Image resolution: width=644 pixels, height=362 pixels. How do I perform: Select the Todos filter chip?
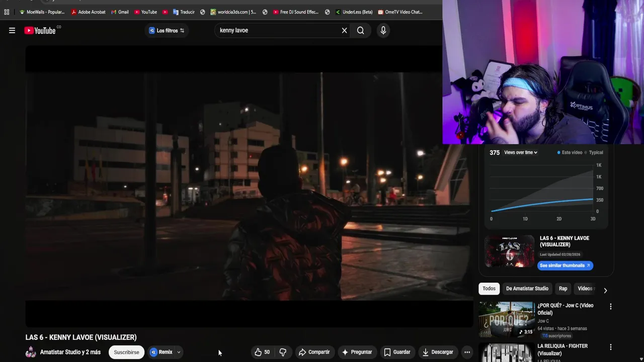(x=489, y=289)
